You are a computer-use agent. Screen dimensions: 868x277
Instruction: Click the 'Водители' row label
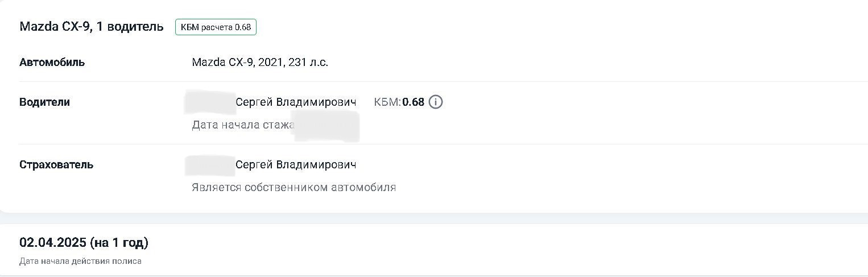45,102
